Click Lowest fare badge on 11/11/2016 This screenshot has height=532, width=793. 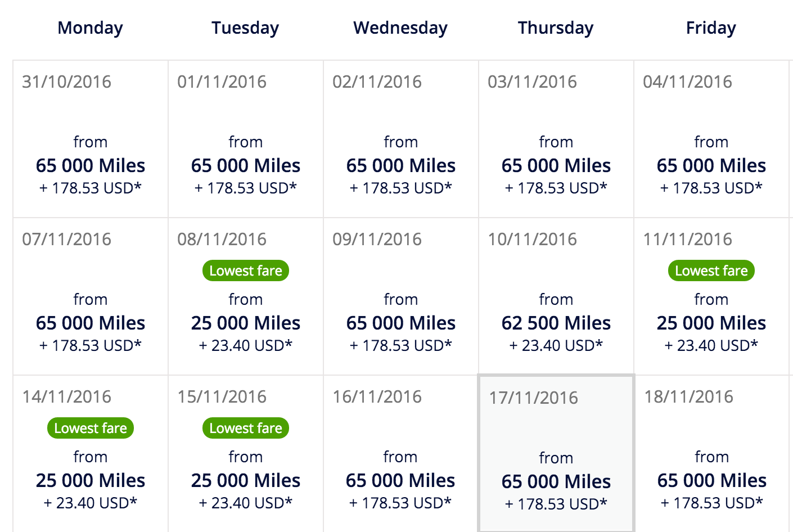[711, 270]
